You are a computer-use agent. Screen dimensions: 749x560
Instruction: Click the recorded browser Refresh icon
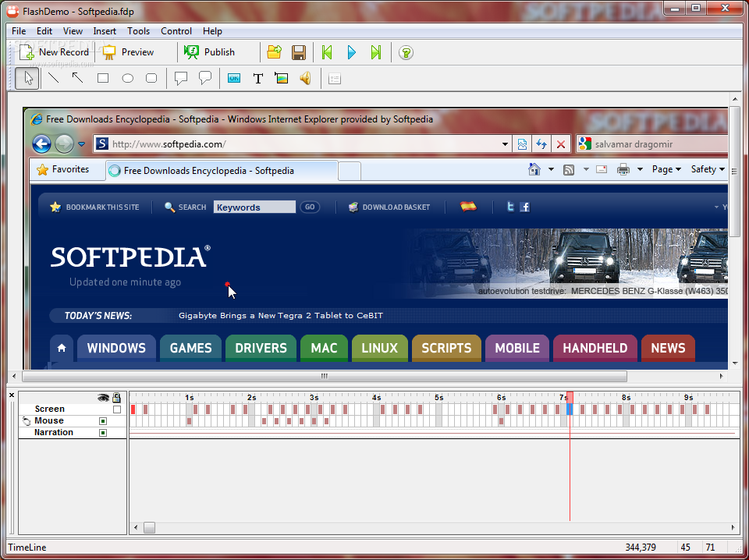pos(541,144)
